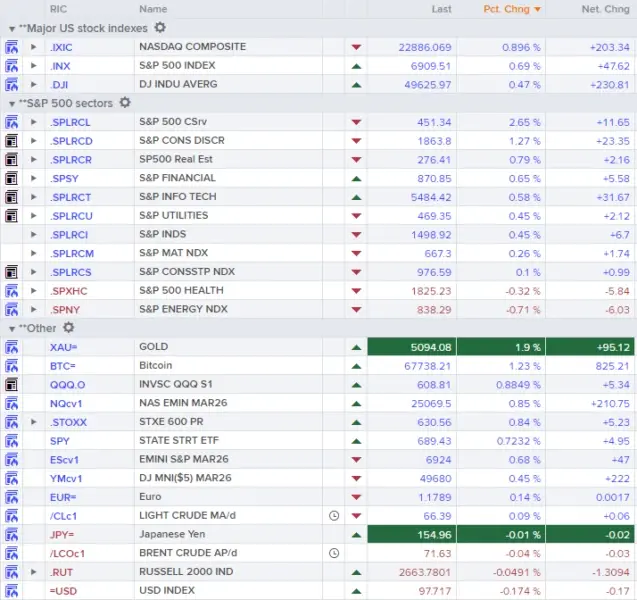Open settings gear for S&P 500 sectors

coord(125,102)
